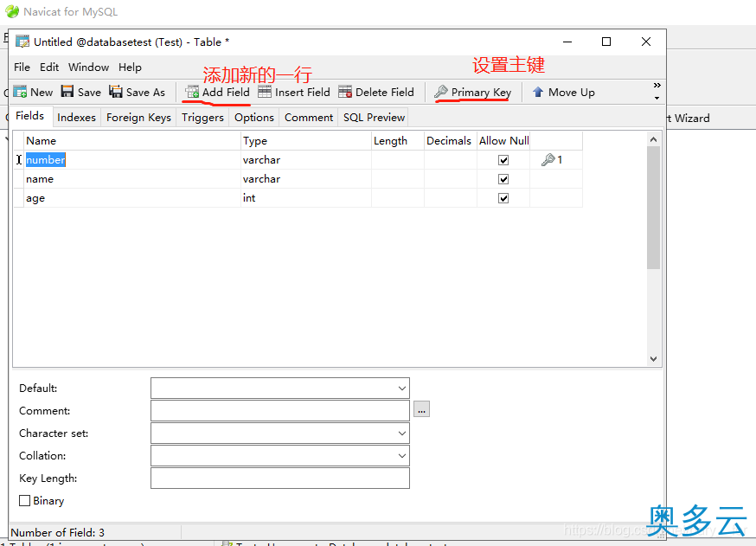The height and width of the screenshot is (546, 756).
Task: Select the 'age' field name cell
Action: 132,198
